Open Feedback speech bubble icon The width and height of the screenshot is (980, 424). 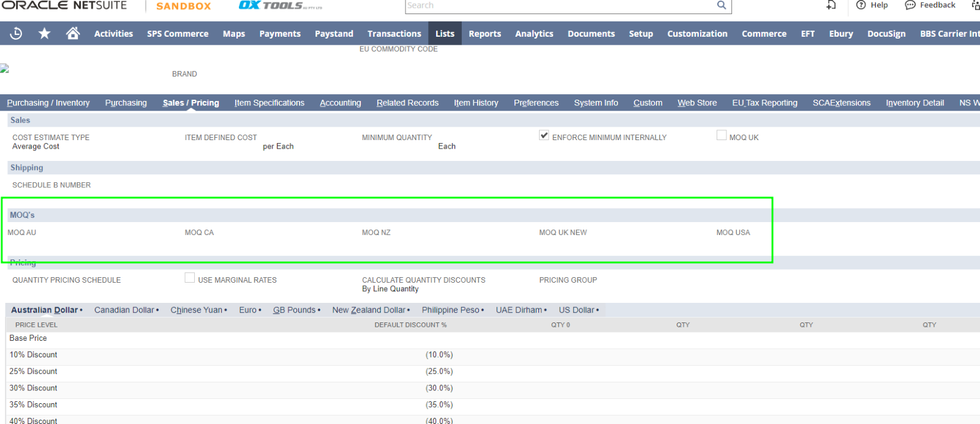pos(910,5)
